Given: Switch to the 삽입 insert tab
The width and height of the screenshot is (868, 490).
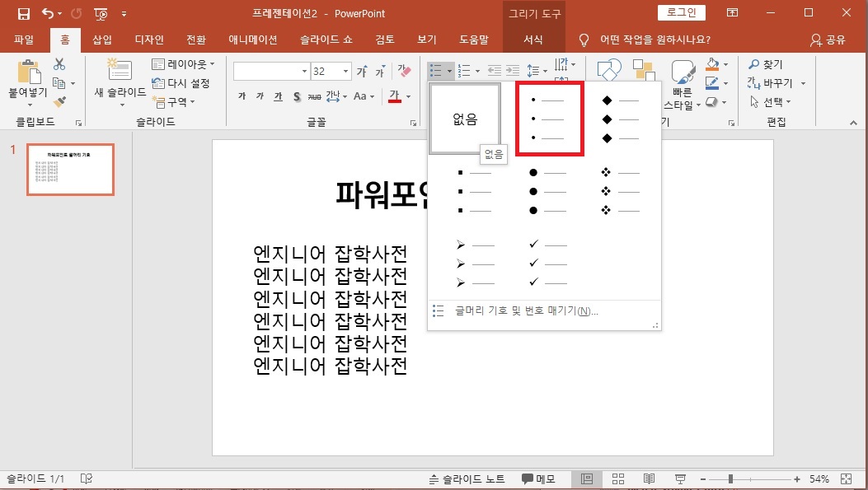Looking at the screenshot, I should (102, 40).
